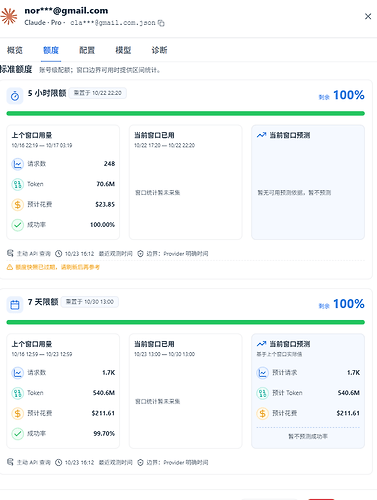Click the 5 小时限额 heading
The height and width of the screenshot is (500, 377).
[x=47, y=93]
